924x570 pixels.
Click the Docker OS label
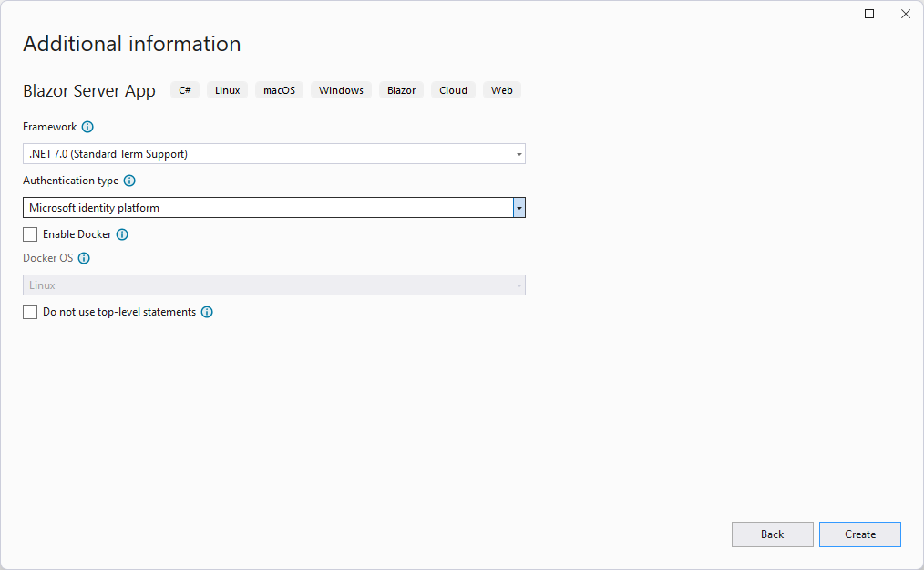coord(47,258)
